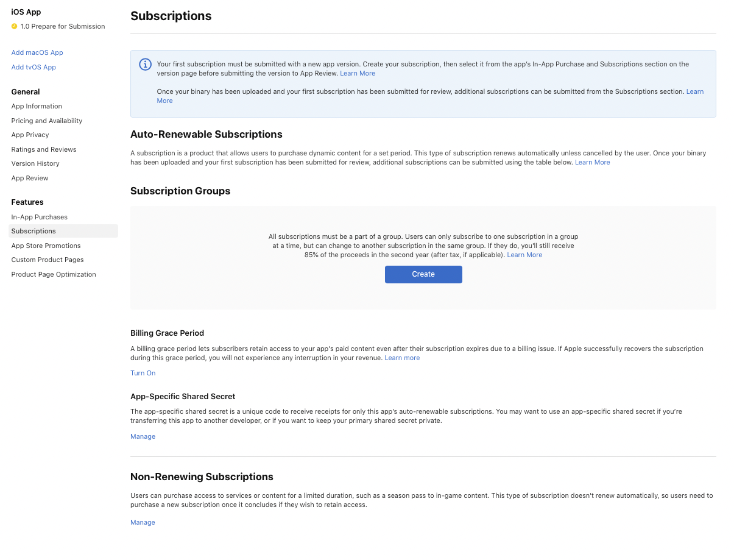Select Subscriptions in the sidebar
Image resolution: width=734 pixels, height=560 pixels.
(x=63, y=231)
